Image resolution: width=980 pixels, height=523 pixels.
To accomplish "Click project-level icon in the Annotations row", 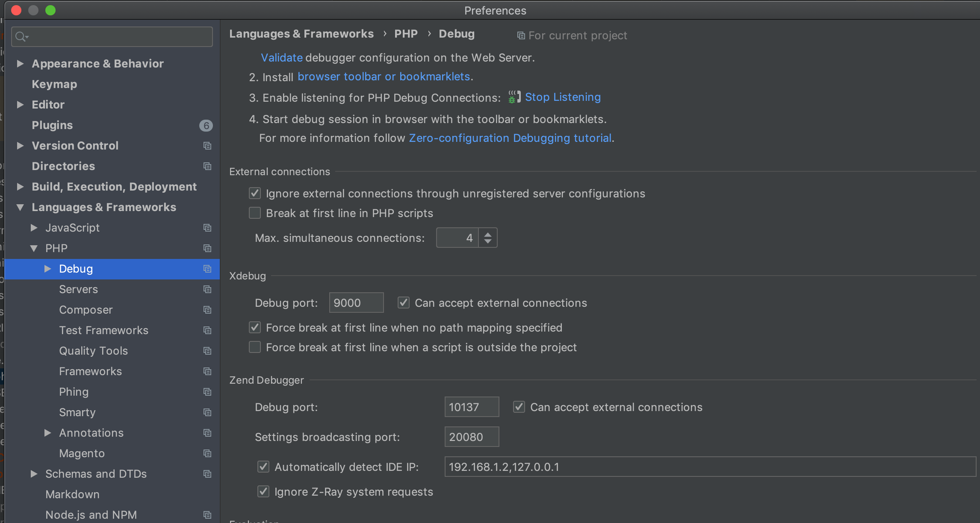I will 207,433.
